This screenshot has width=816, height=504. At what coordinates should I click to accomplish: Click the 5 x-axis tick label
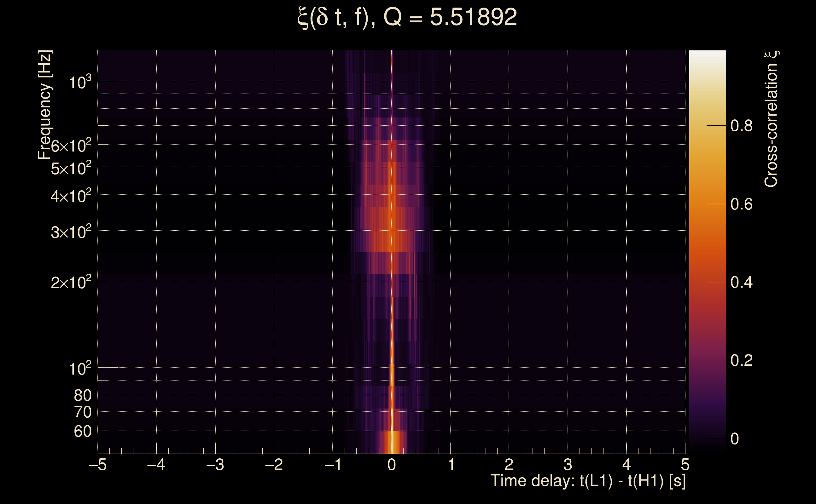coord(685,465)
